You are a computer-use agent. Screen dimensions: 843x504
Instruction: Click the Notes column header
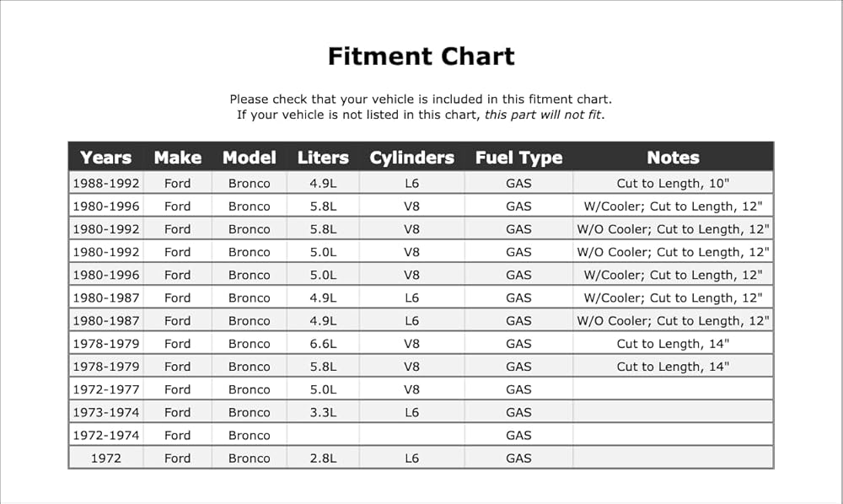coord(673,158)
